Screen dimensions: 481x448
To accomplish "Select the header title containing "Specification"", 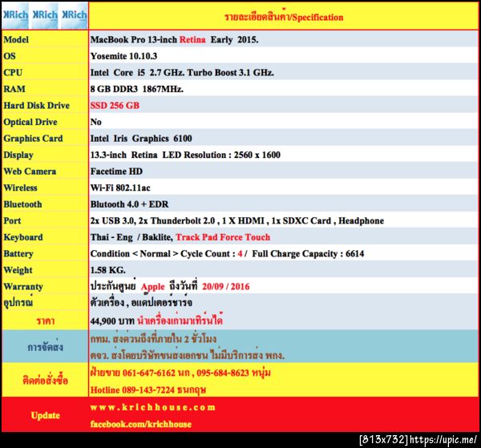I will pyautogui.click(x=284, y=17).
